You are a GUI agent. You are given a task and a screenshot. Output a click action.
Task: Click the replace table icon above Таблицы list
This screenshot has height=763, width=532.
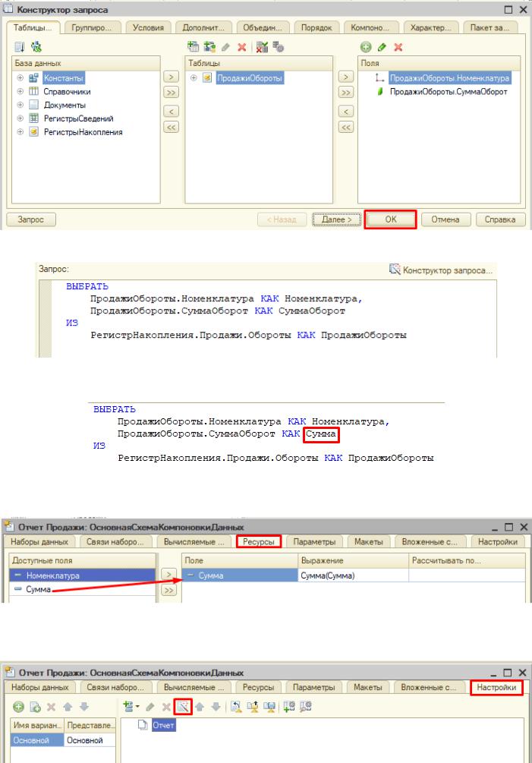262,47
